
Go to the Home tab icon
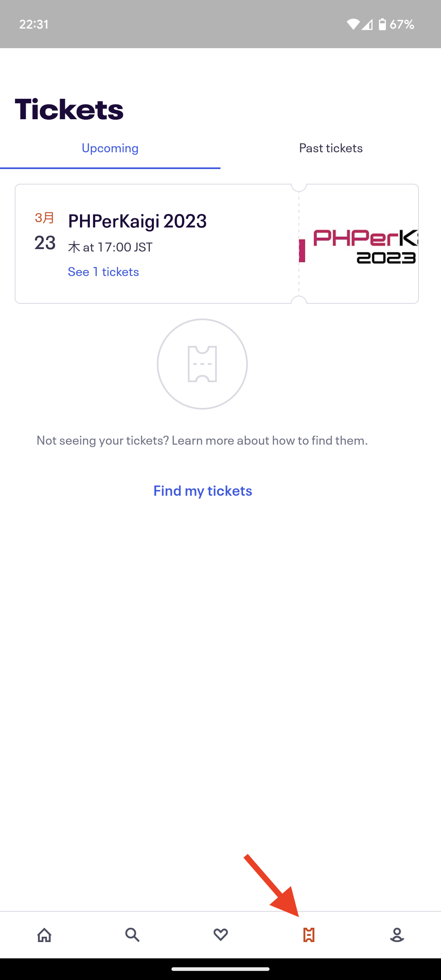(x=44, y=935)
